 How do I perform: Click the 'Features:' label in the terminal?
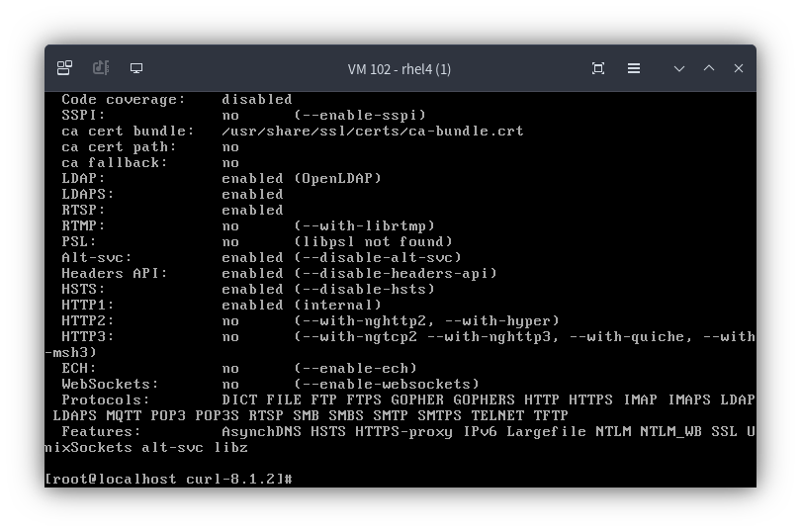[x=101, y=432]
